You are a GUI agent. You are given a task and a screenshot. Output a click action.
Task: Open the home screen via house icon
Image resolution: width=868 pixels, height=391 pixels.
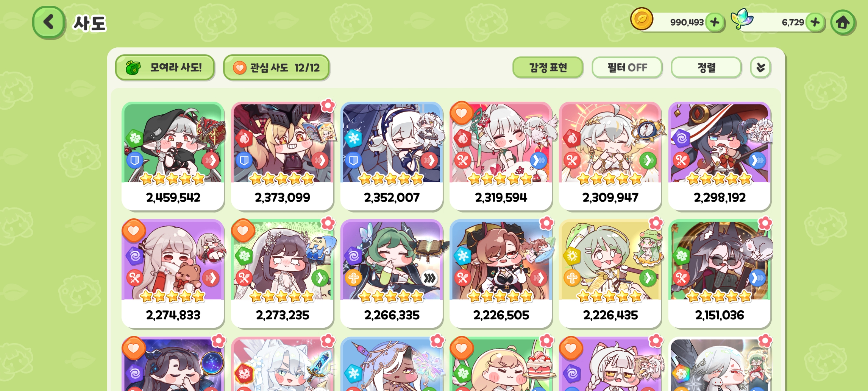[843, 23]
